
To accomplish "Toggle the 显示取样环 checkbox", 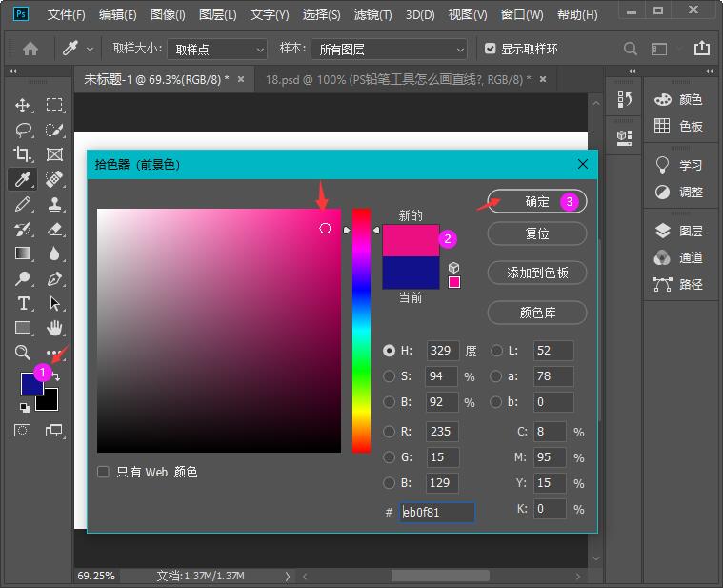I will pyautogui.click(x=491, y=49).
